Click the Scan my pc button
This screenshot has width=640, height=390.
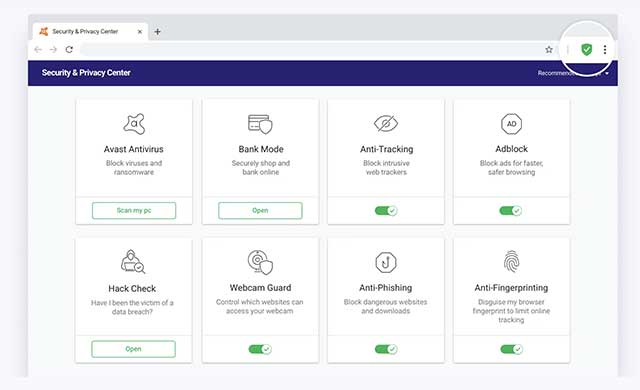[134, 211]
